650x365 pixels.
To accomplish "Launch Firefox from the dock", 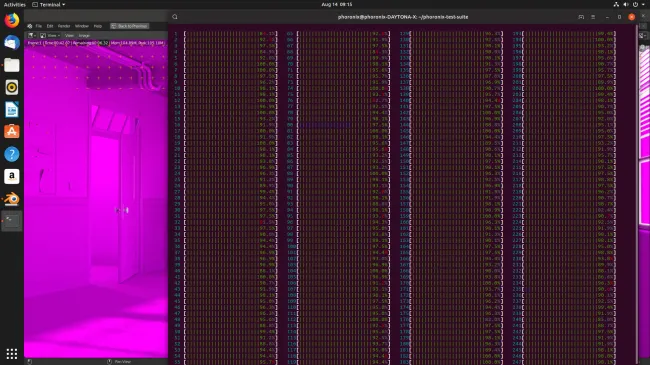I will pos(12,20).
